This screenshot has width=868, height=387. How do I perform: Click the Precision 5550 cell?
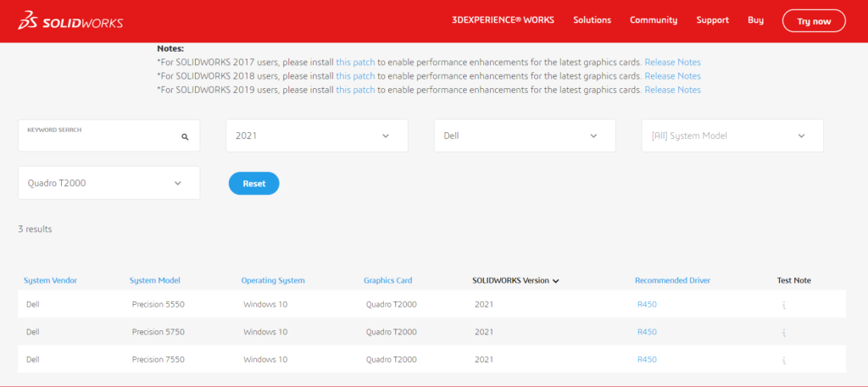click(x=159, y=304)
